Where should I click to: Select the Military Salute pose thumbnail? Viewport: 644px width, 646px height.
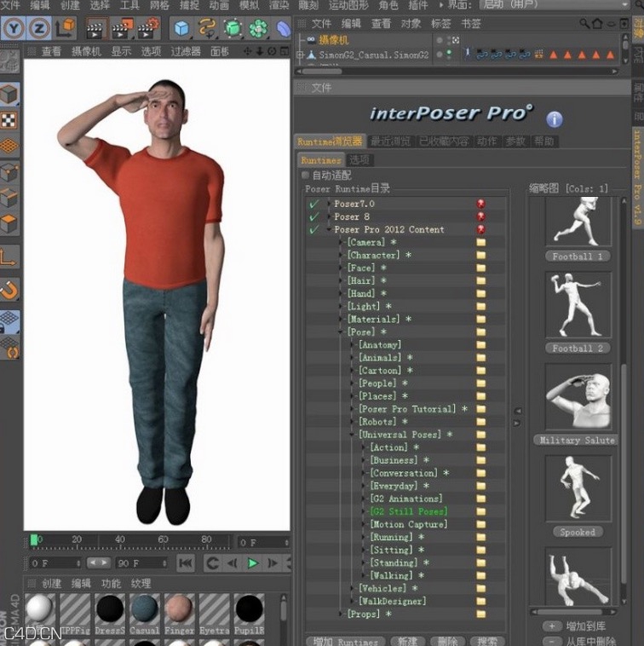[578, 397]
